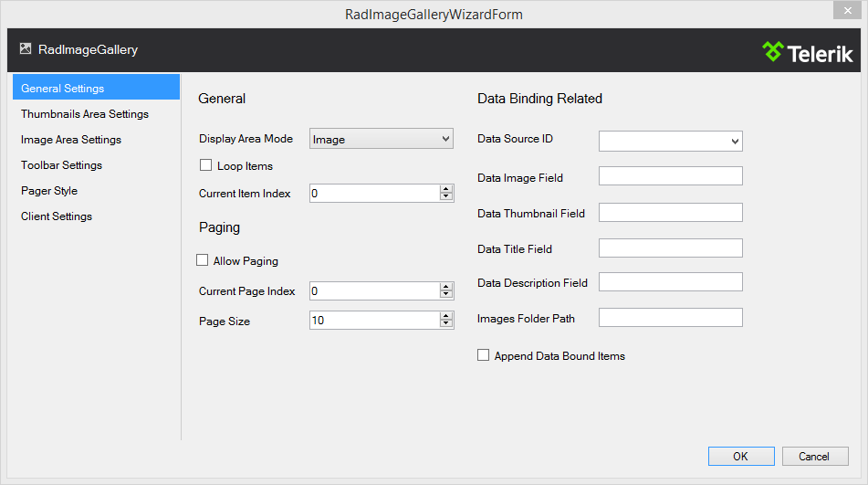Go to Toolbar Settings page

pos(62,165)
